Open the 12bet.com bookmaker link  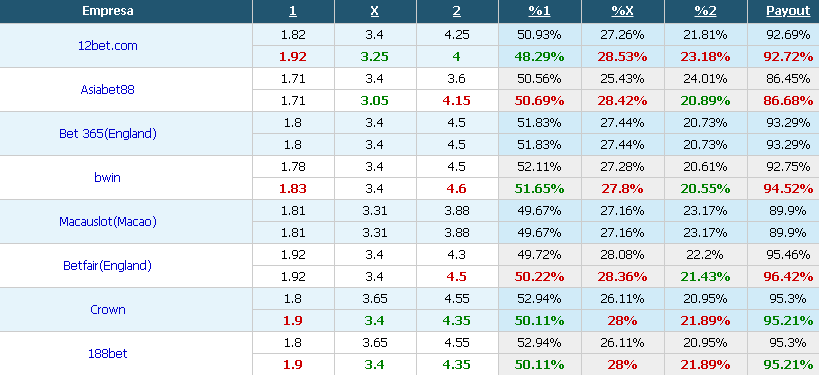coord(108,45)
